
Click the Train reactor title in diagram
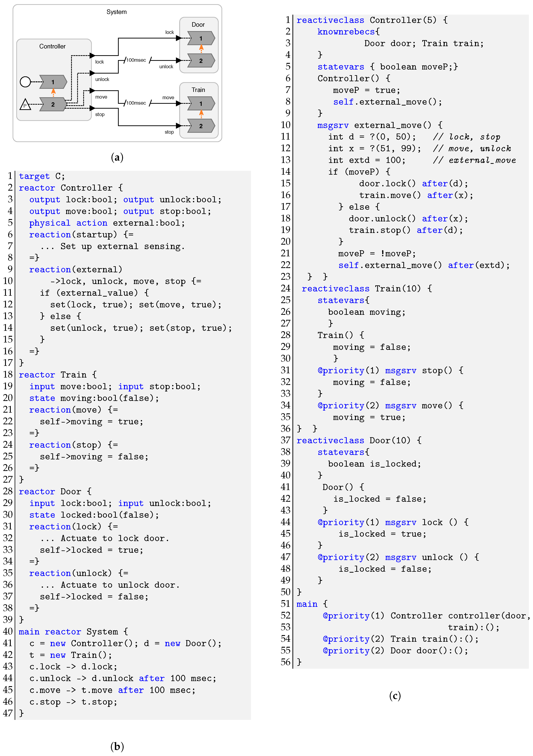(198, 90)
